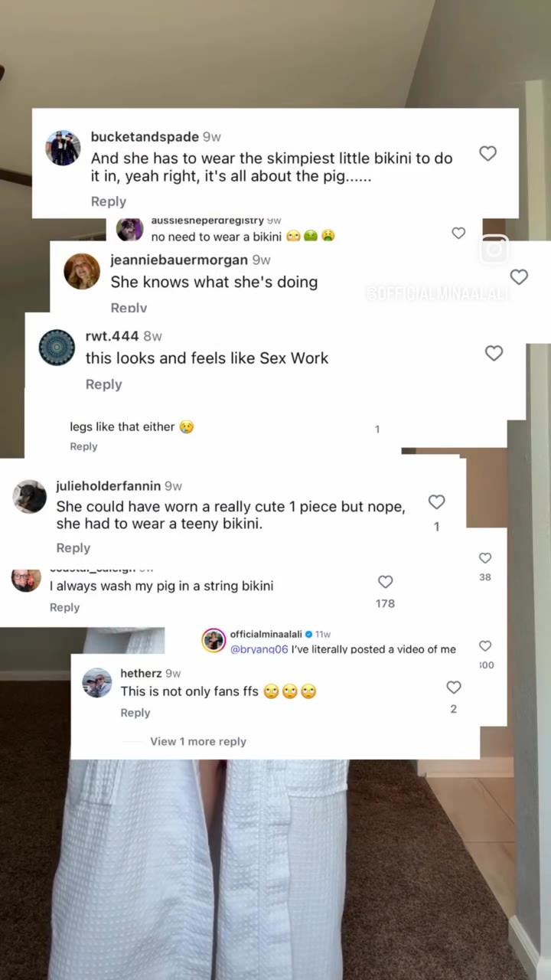Viewport: 551px width, 980px height.
Task: Open the @bryanq06 mention link
Action: (x=259, y=649)
